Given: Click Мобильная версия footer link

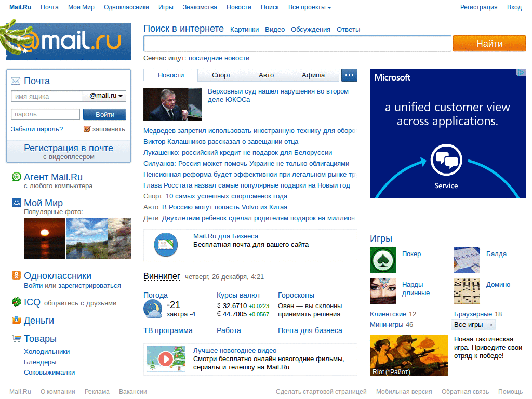Looking at the screenshot, I should pyautogui.click(x=404, y=392).
